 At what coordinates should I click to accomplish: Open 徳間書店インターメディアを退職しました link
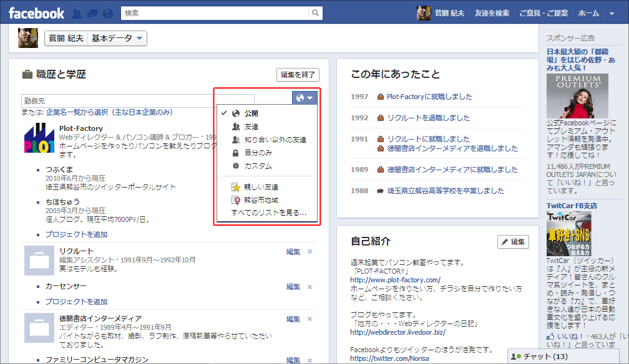452,148
